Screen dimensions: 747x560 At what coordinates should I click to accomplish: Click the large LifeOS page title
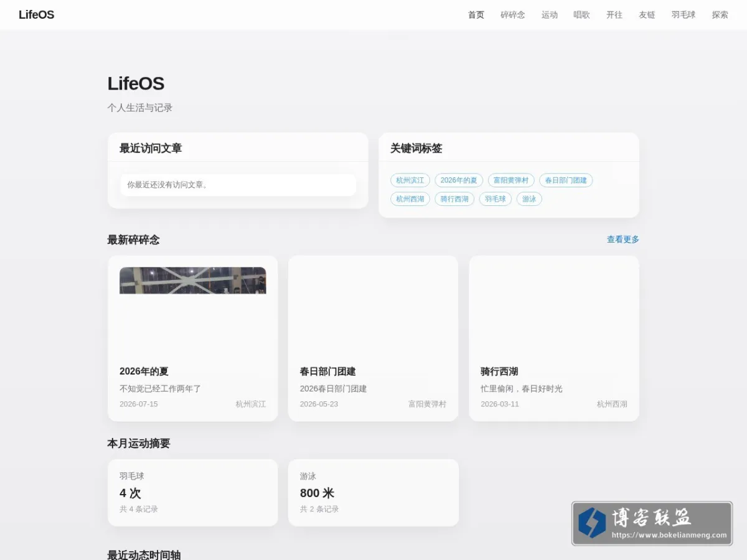click(x=136, y=83)
